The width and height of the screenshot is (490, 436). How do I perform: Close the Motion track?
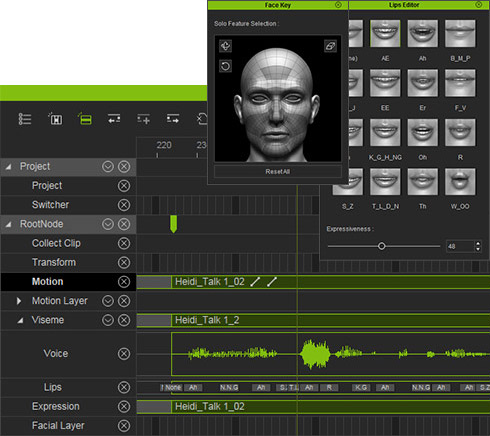click(x=124, y=282)
